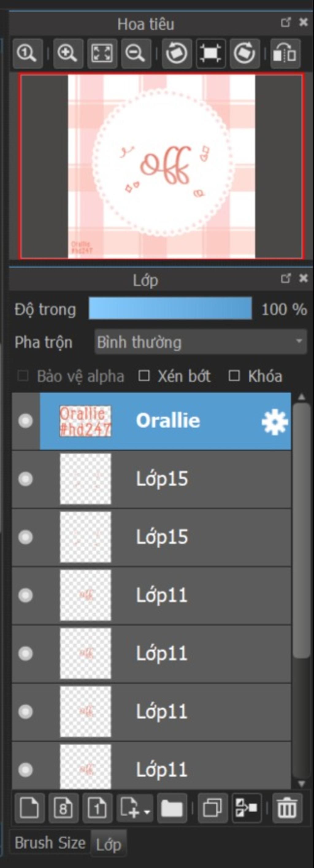Viewport: 314px width, 868px height.
Task: Check the Khóa lock checkbox
Action: click(x=234, y=376)
